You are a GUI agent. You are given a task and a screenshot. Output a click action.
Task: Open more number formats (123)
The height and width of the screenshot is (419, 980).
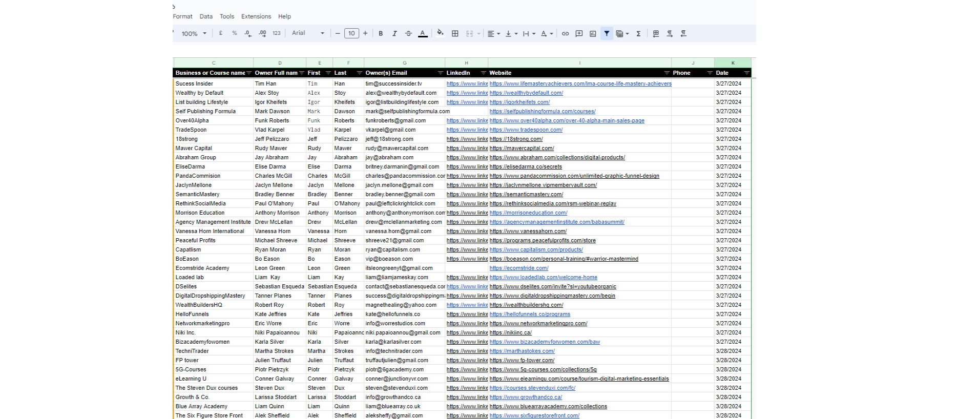pos(277,33)
